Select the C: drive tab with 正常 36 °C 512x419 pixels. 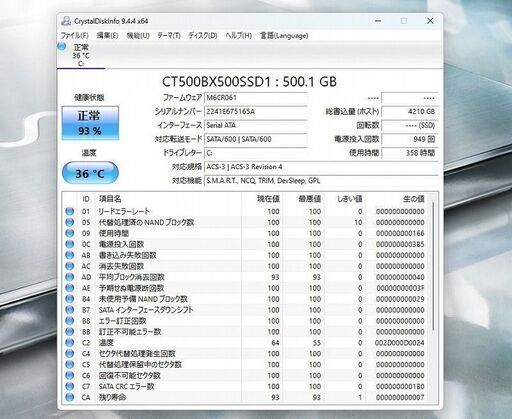81,55
